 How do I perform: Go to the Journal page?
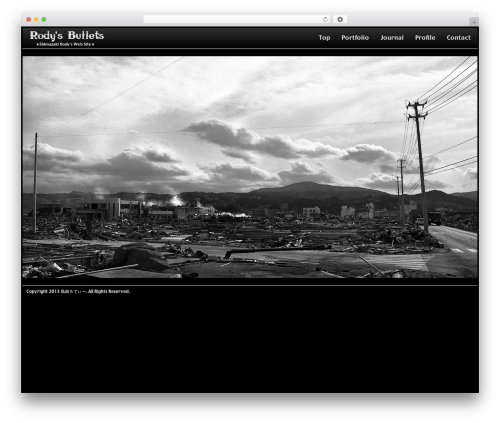(x=392, y=38)
